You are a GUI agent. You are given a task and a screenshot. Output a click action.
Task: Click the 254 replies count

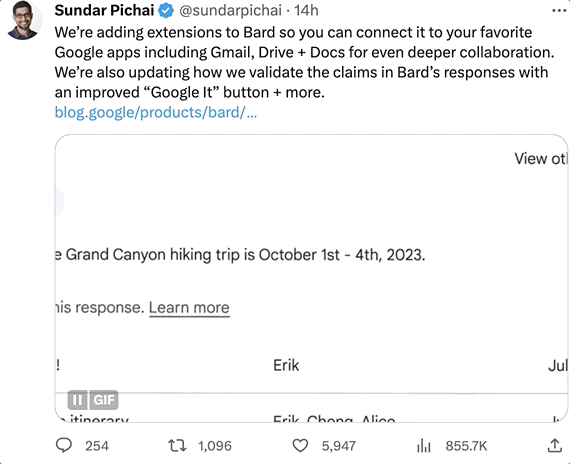97,446
